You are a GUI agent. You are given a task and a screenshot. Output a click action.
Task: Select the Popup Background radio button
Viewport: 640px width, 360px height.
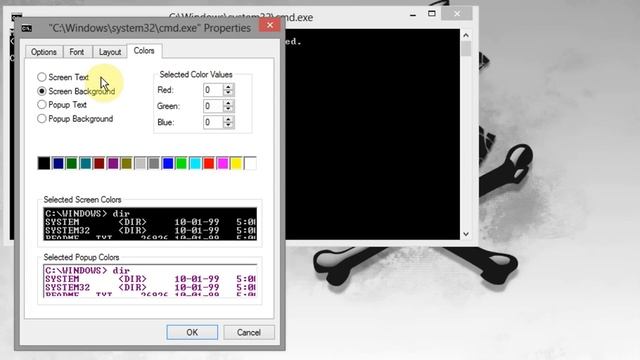point(42,118)
